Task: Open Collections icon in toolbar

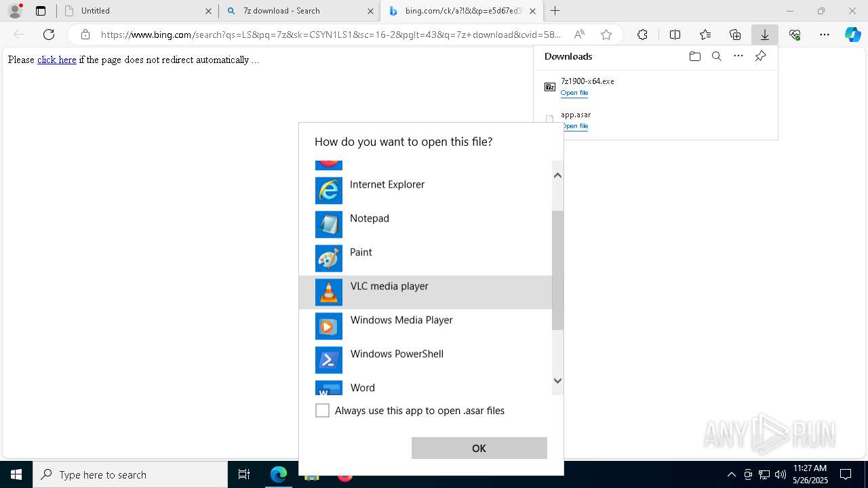Action: pyautogui.click(x=735, y=35)
